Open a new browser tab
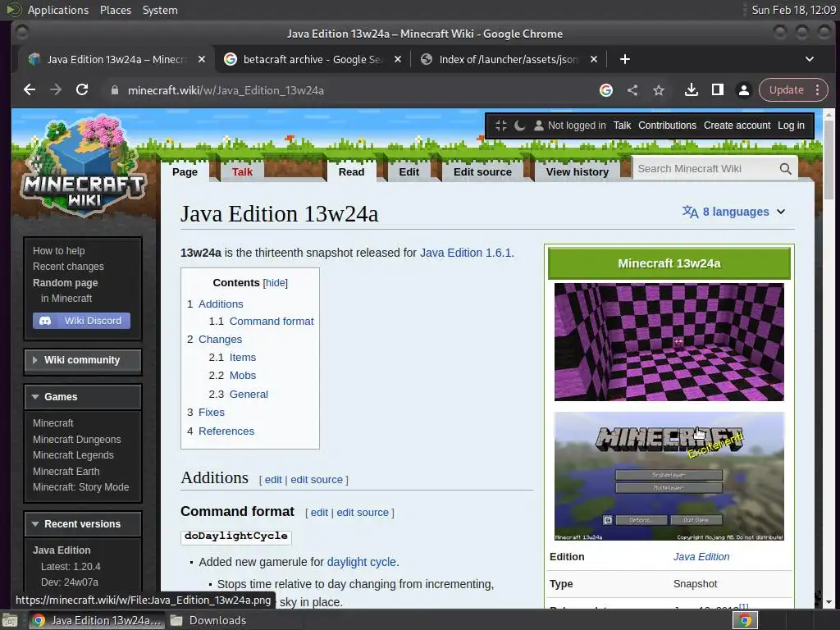Screen dimensions: 840x630 (x=624, y=59)
